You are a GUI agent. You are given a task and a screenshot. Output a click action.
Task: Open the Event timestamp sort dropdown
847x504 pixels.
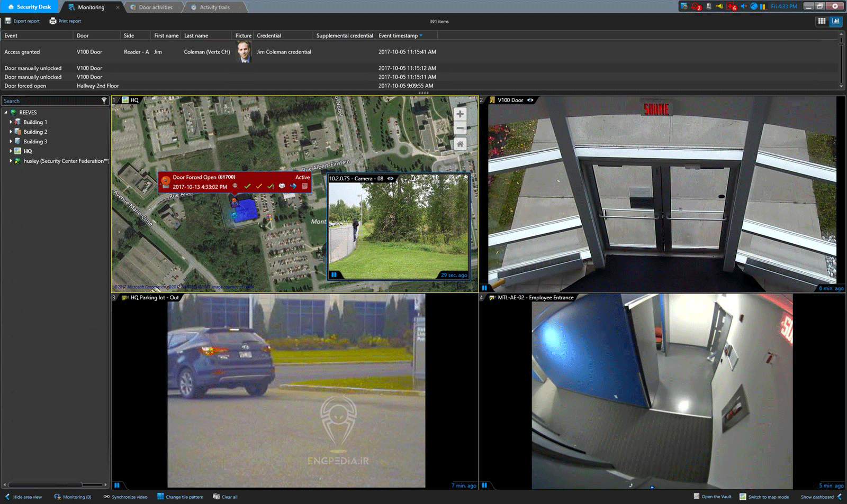point(421,35)
